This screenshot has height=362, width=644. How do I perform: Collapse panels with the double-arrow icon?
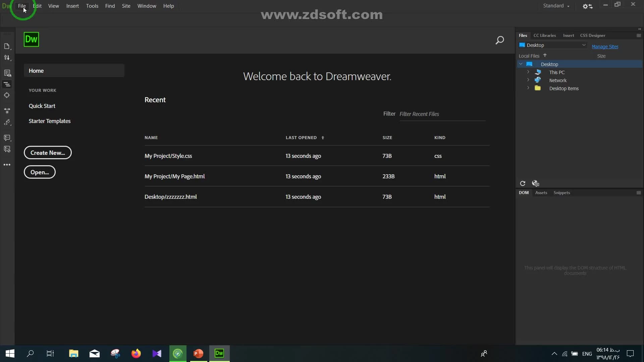pyautogui.click(x=640, y=29)
